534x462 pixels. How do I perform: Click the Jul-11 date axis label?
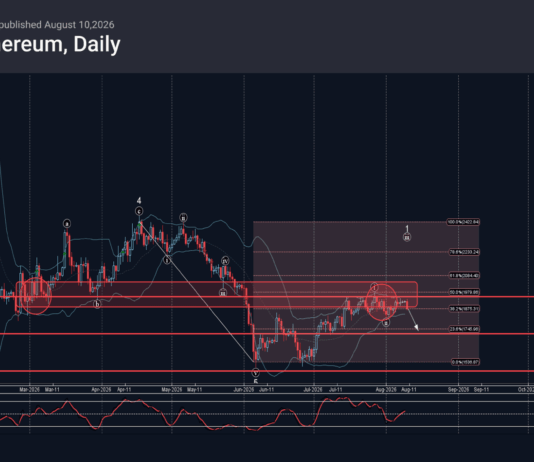click(336, 389)
